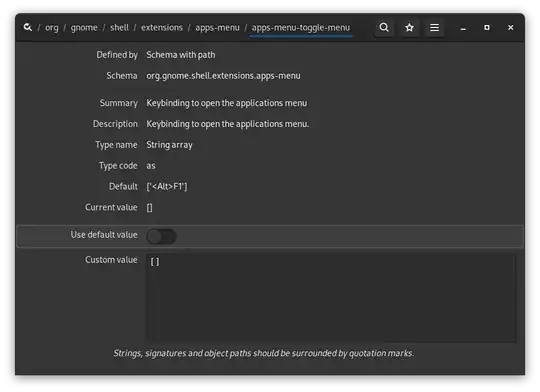
Task: Click the Custom value label
Action: (x=111, y=260)
